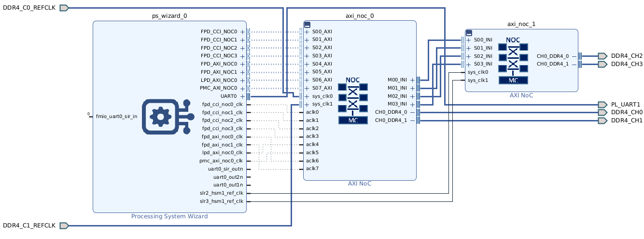This screenshot has width=644, height=239.
Task: Expand the LPD_AXI_NOC0 interface pin
Action: point(242,80)
